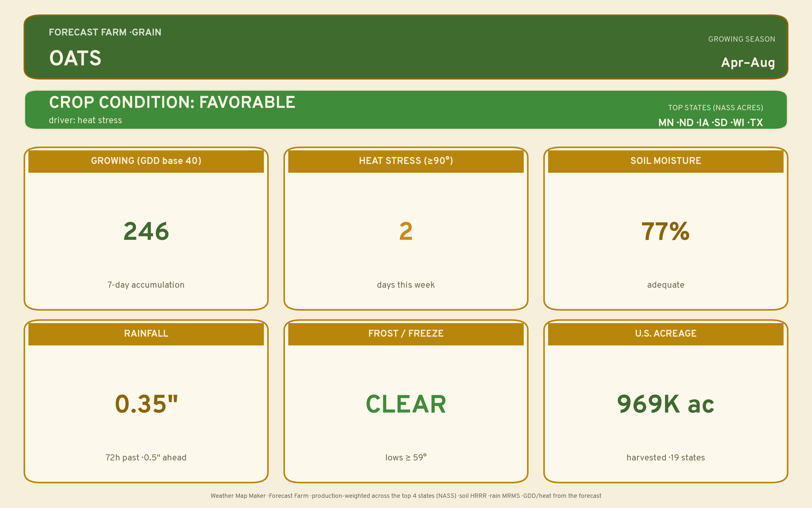
Task: Click the U.S. ACREAGE card header
Action: pyautogui.click(x=666, y=334)
